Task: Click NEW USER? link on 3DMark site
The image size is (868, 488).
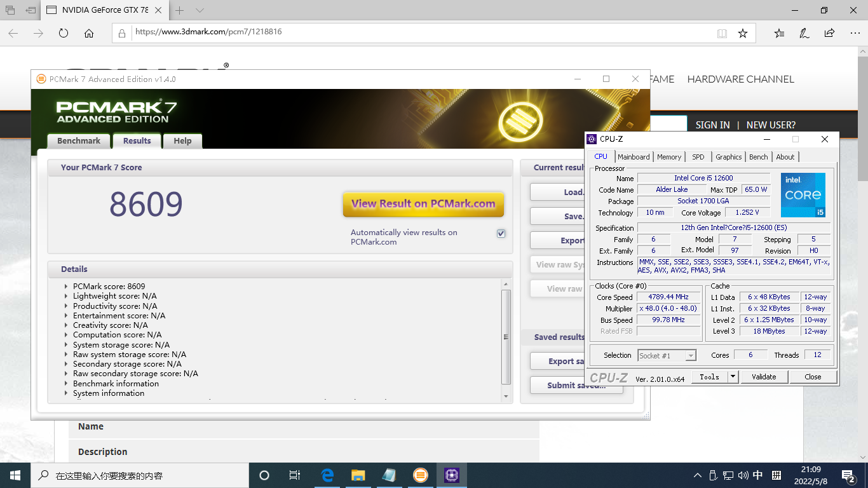Action: [771, 125]
